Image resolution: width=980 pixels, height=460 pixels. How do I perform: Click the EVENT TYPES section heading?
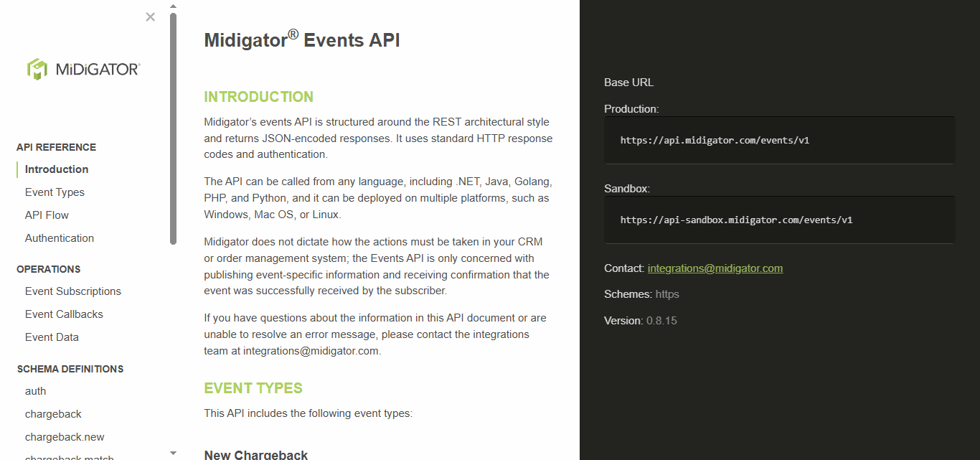pyautogui.click(x=253, y=388)
